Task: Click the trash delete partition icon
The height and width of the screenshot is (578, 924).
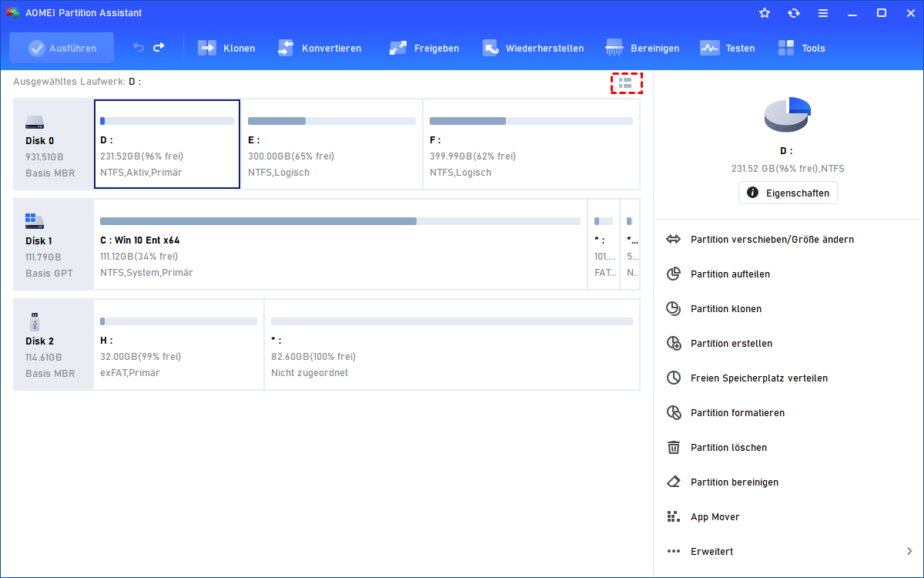Action: [674, 448]
